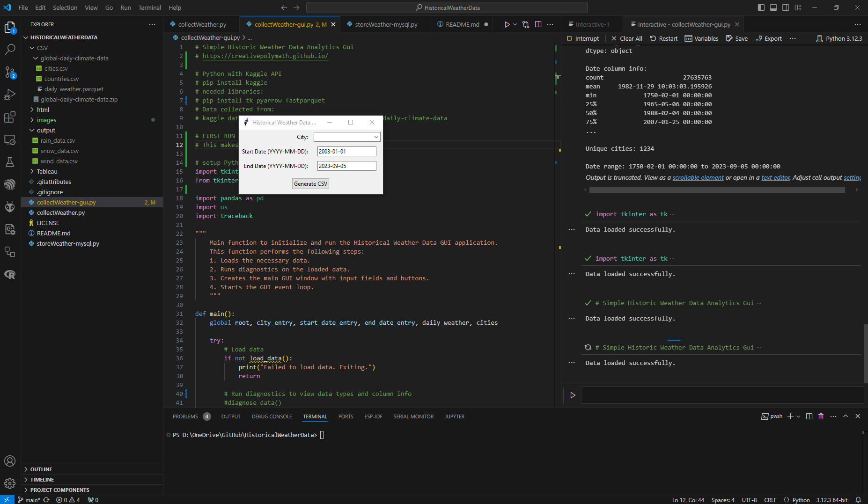Screen dimensions: 868x504
Task: Open the Terminal menu
Action: (x=149, y=7)
